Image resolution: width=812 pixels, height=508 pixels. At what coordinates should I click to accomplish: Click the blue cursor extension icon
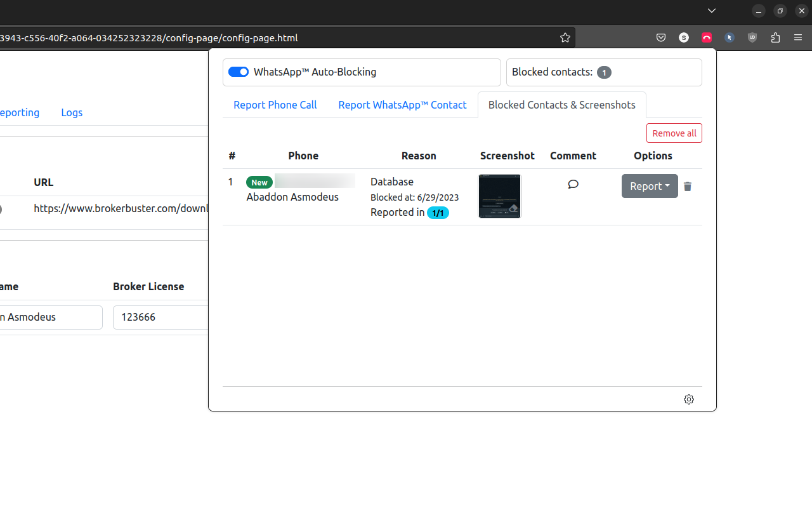point(730,37)
